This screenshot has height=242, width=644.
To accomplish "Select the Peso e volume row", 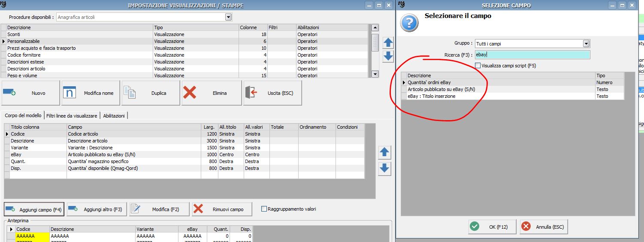I will click(184, 76).
